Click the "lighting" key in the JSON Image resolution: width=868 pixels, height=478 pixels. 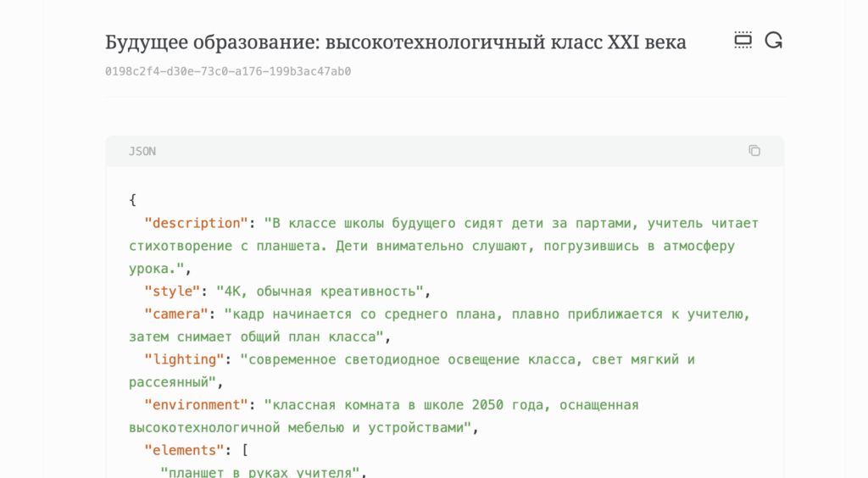(x=184, y=359)
